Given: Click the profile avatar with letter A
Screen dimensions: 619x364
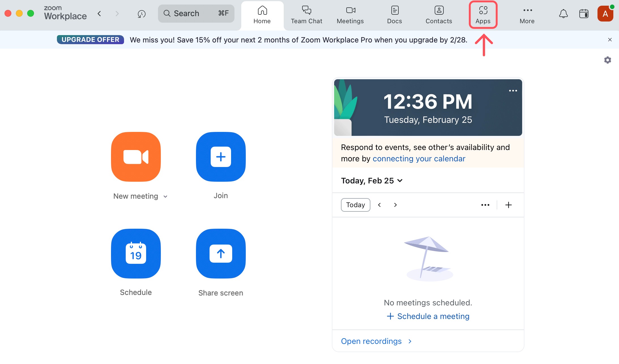Looking at the screenshot, I should click(x=605, y=14).
